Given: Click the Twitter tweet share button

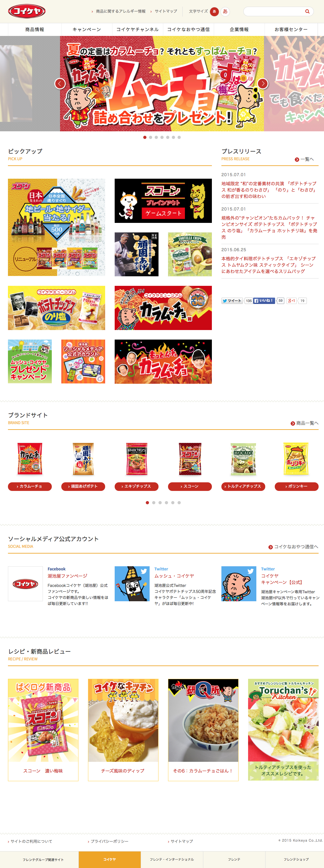Looking at the screenshot, I should (232, 300).
